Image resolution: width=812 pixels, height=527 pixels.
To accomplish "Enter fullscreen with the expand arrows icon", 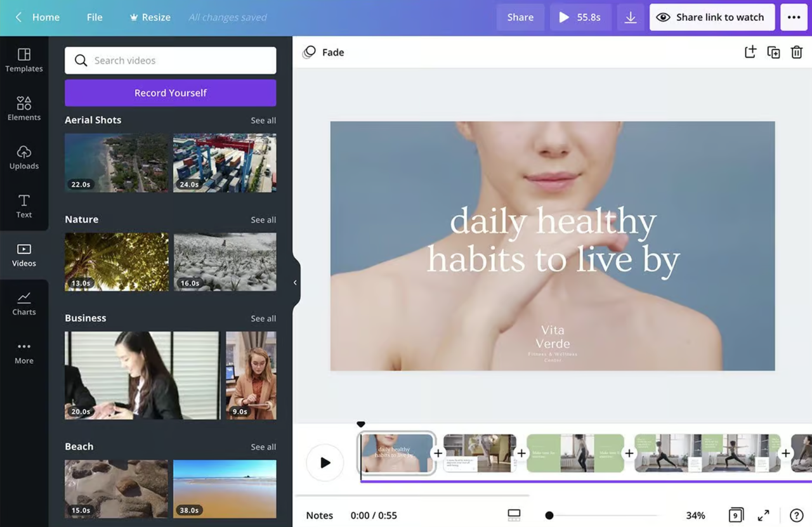I will pyautogui.click(x=763, y=515).
